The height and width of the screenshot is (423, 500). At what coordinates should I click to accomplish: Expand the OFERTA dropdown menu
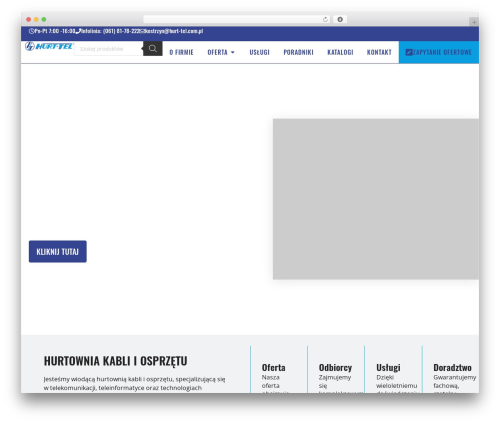point(221,52)
